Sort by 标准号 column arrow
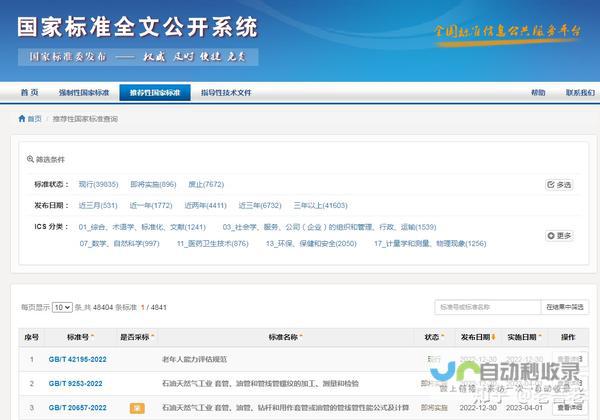 coord(92,336)
